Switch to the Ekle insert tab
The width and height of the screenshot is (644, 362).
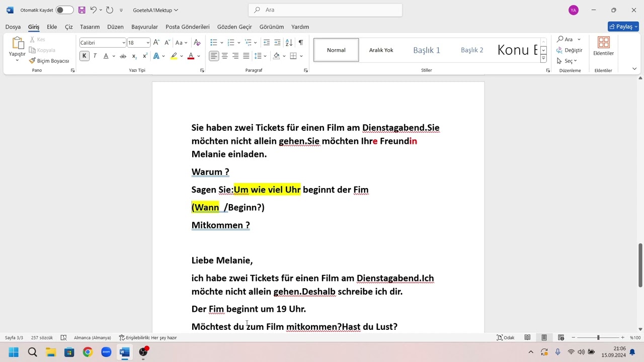point(52,27)
